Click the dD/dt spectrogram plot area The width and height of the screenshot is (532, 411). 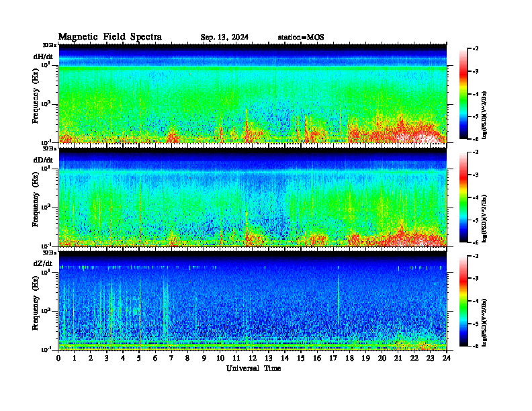pos(253,197)
